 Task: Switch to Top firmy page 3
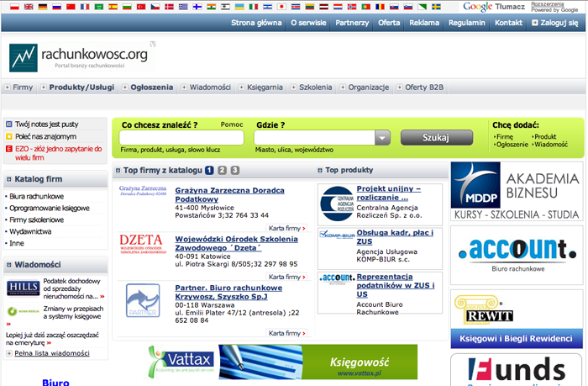pos(235,171)
